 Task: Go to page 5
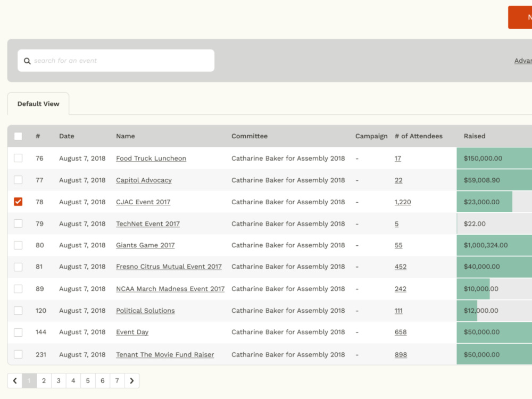pos(88,381)
